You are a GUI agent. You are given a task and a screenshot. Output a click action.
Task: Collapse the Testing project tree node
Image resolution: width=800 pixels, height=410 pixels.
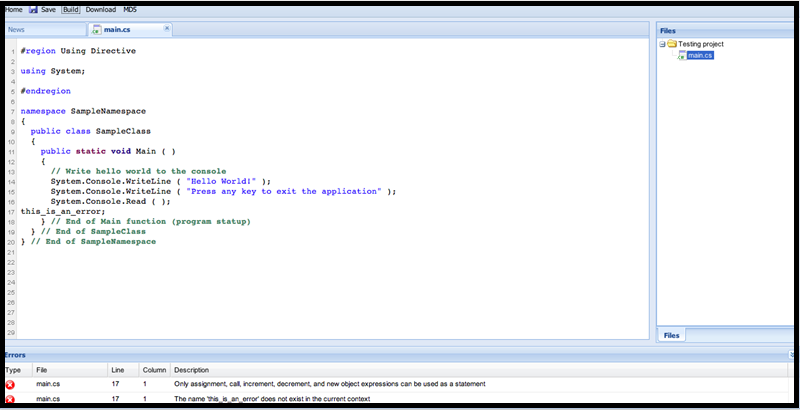click(x=662, y=44)
